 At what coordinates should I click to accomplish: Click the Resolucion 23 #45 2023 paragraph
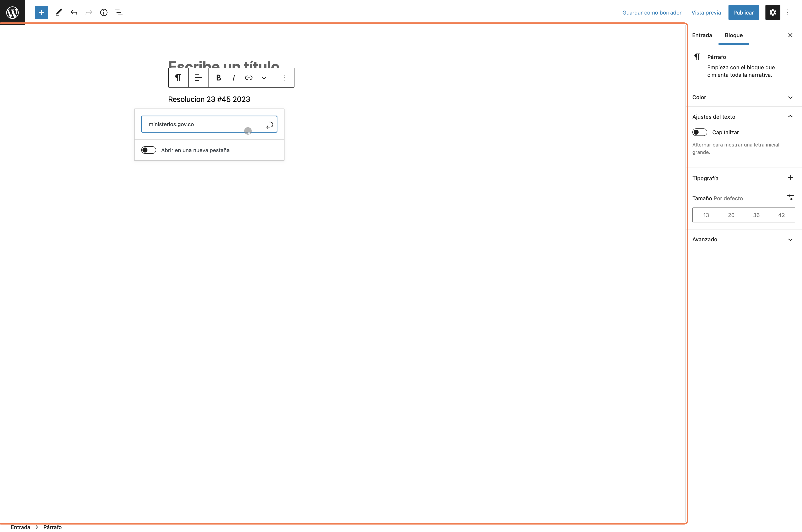[209, 99]
